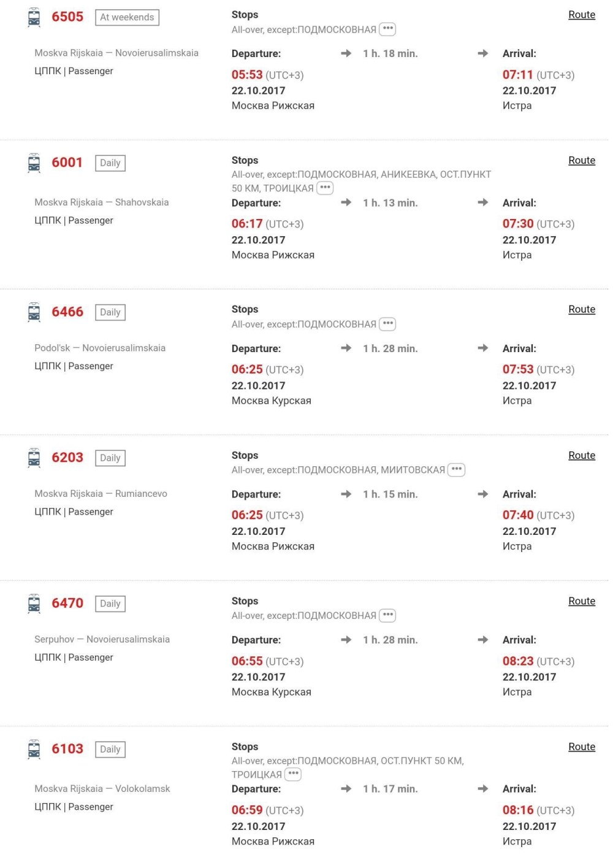
Task: Click the train icon next to 6203
Action: click(x=34, y=458)
